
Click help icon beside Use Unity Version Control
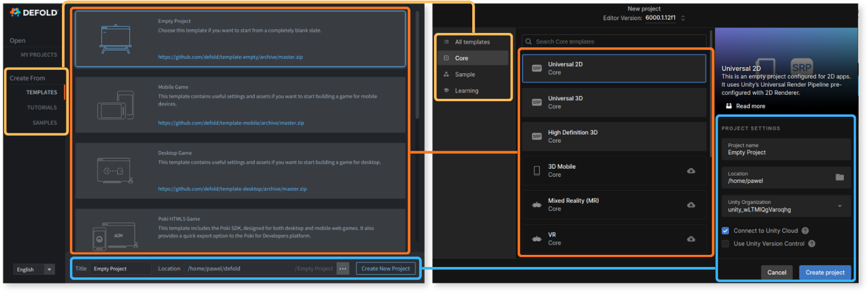coord(812,244)
